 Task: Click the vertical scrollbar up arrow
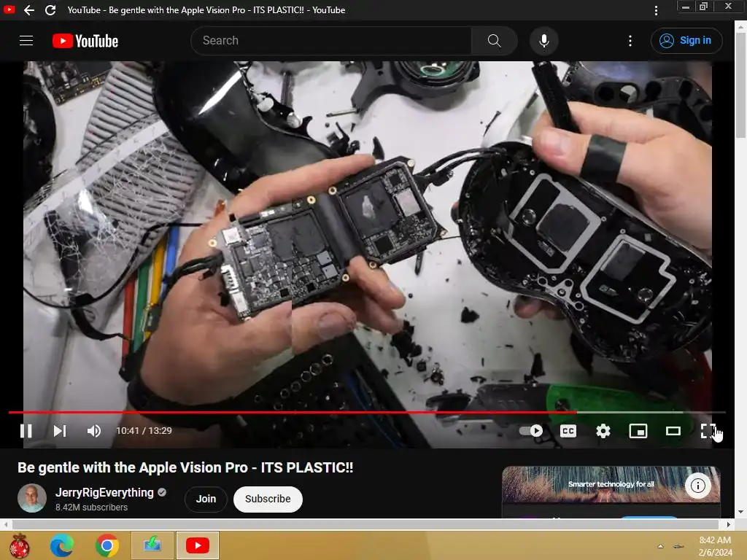(741, 27)
